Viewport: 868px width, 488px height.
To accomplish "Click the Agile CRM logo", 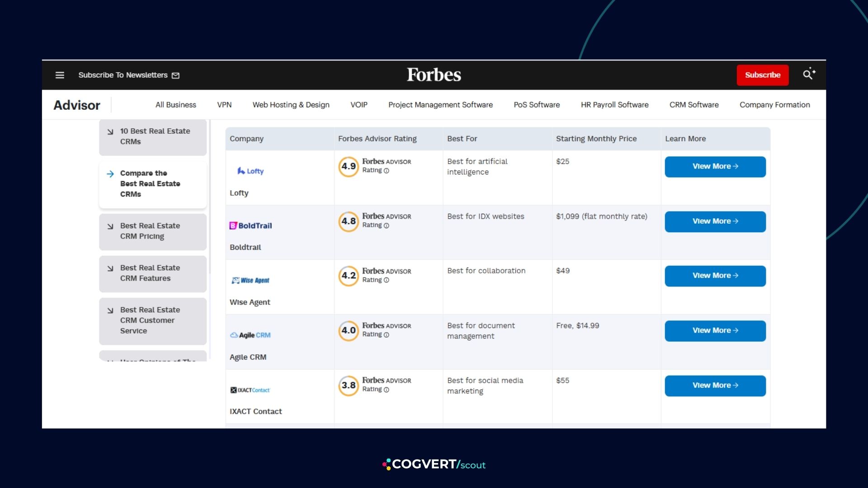I will click(250, 335).
